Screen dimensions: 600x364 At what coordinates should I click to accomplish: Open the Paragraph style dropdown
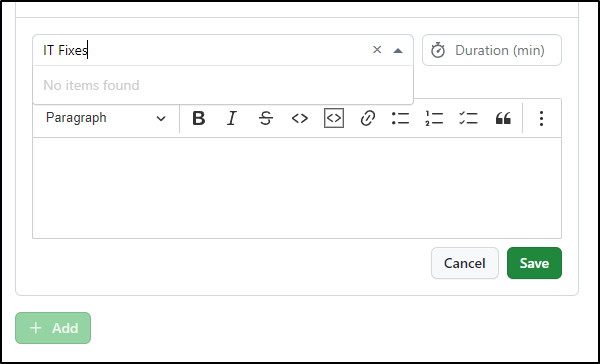pyautogui.click(x=106, y=118)
